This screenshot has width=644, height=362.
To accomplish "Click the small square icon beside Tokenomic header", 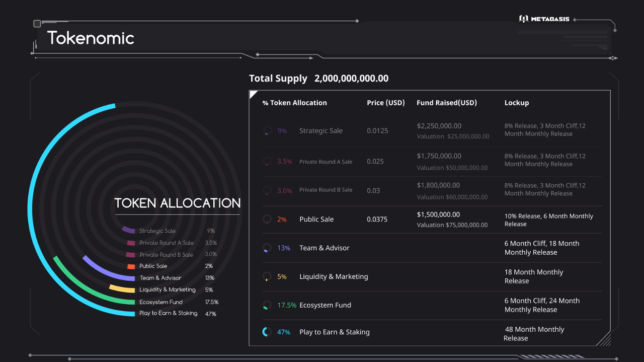I will [37, 24].
